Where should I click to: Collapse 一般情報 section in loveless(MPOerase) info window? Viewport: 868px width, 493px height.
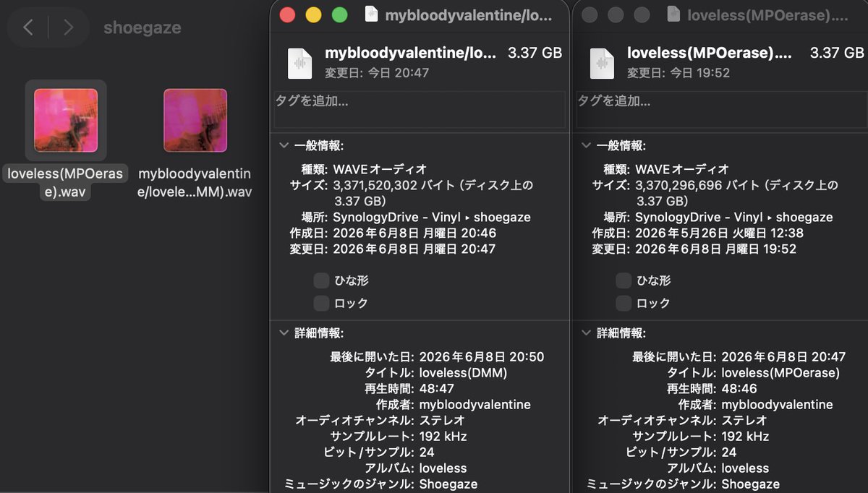(x=586, y=145)
